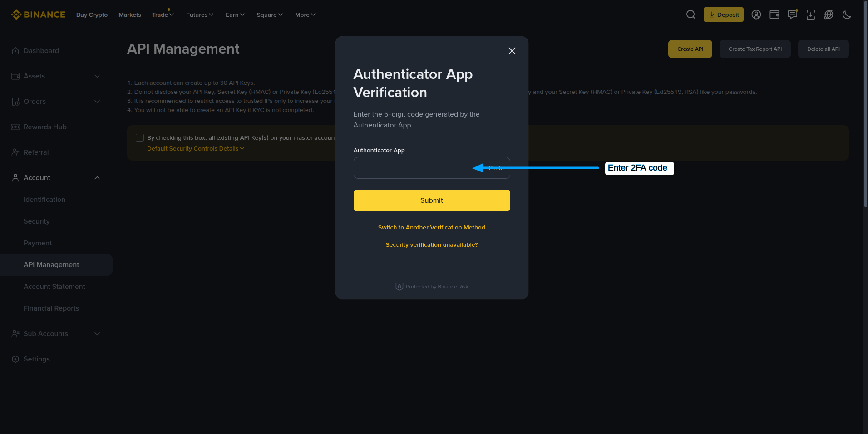Screen dimensions: 868x434
Task: Open the chat messages icon
Action: click(x=793, y=15)
